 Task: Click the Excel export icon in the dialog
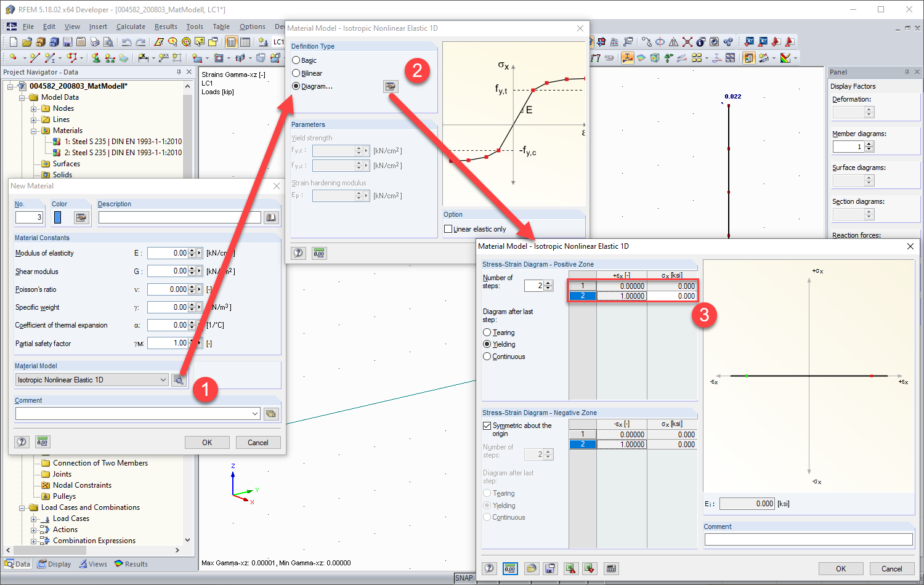[x=570, y=568]
